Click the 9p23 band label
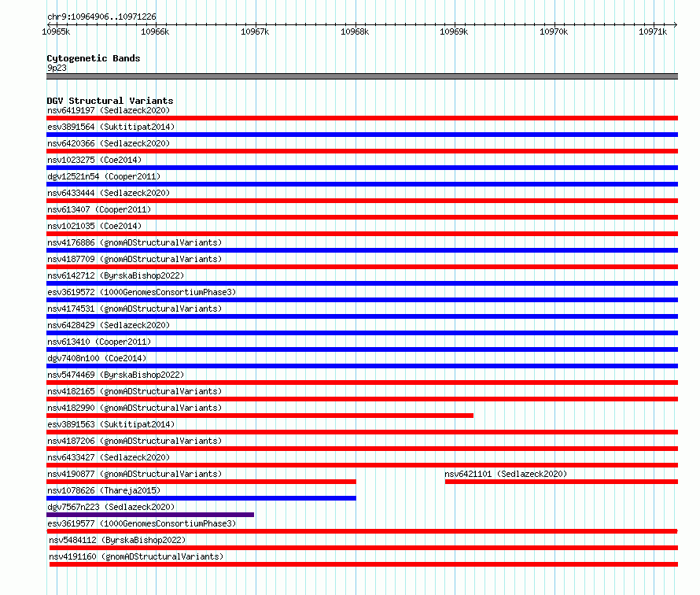Viewport: 700px width, 595px height. [57, 68]
